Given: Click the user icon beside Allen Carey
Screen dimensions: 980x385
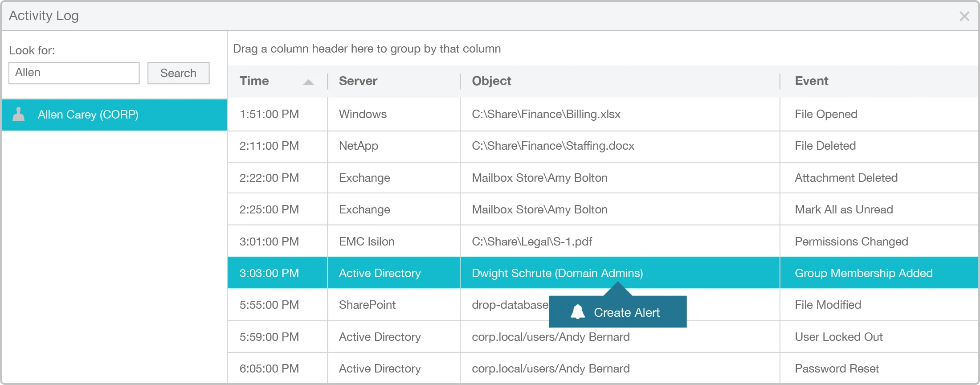Looking at the screenshot, I should click(19, 115).
